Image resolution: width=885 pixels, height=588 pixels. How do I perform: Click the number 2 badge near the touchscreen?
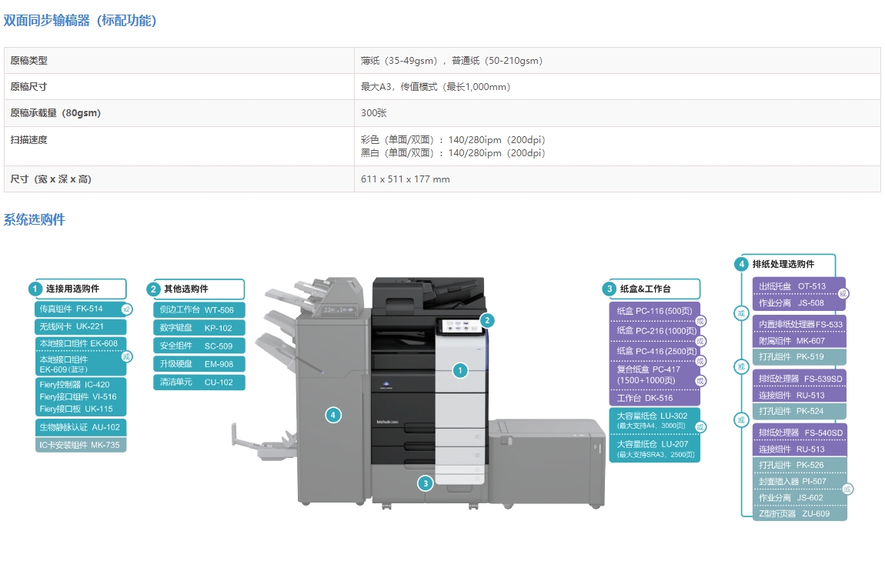[486, 320]
